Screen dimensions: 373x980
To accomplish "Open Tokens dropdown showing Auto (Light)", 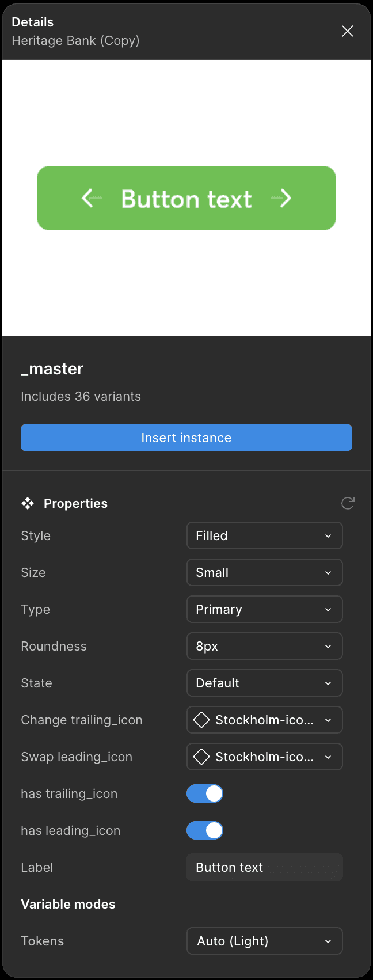I will point(265,941).
